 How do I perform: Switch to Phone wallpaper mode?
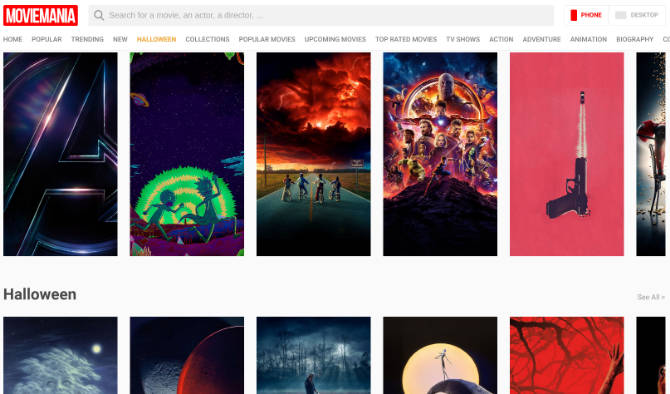pos(586,15)
